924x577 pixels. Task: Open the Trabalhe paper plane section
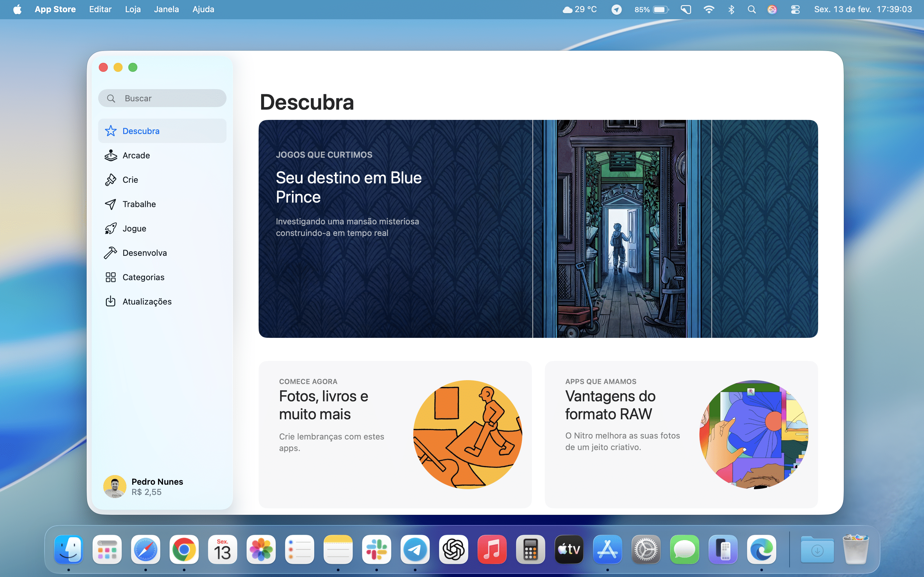click(x=139, y=204)
